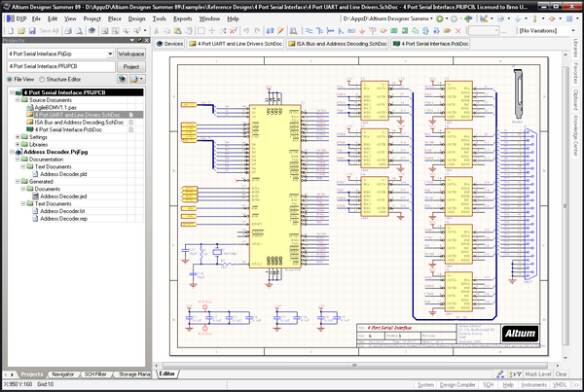The image size is (584, 392).
Task: Click the horizontal scrollbar under schematic
Action: pos(355,366)
